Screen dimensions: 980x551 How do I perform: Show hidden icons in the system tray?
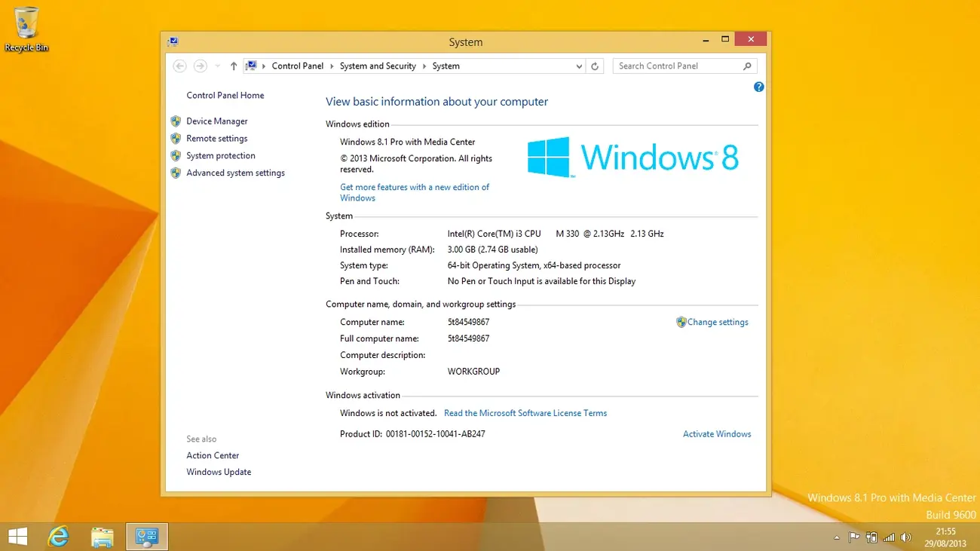tap(837, 537)
